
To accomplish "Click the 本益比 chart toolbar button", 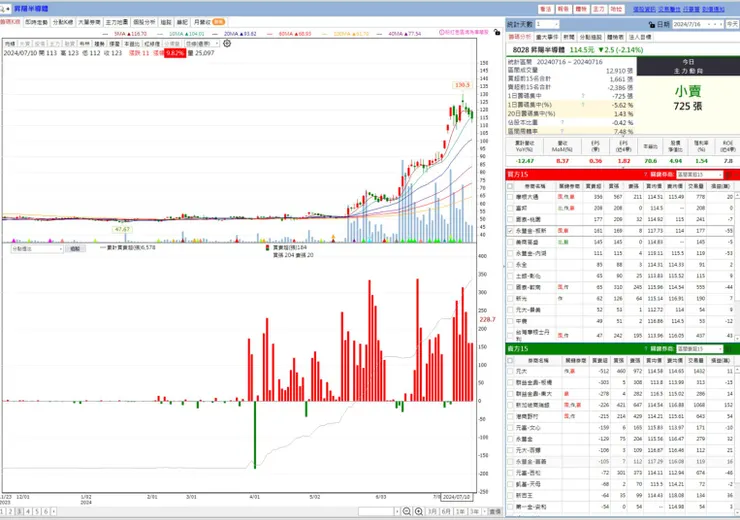I will [x=132, y=43].
